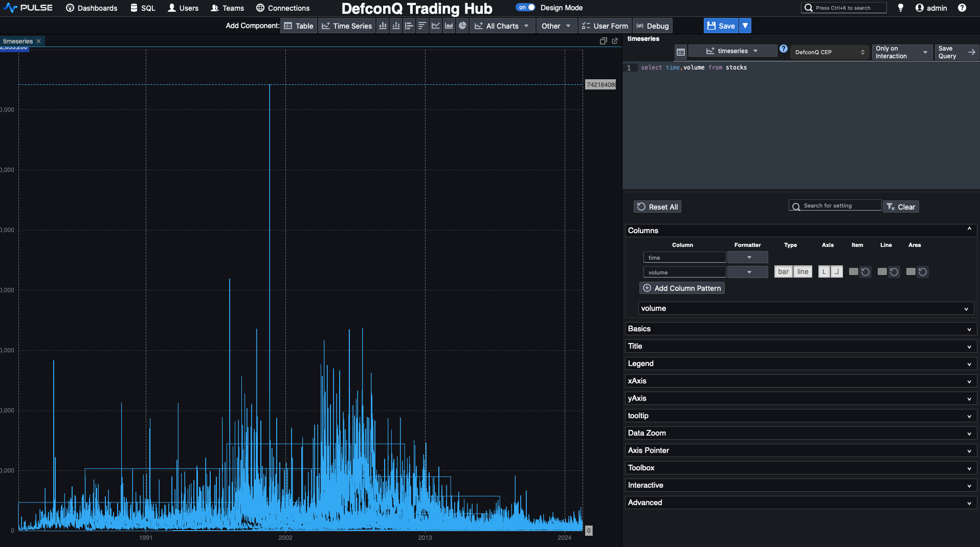Select the pie chart component icon
The image size is (980, 547).
tap(462, 26)
